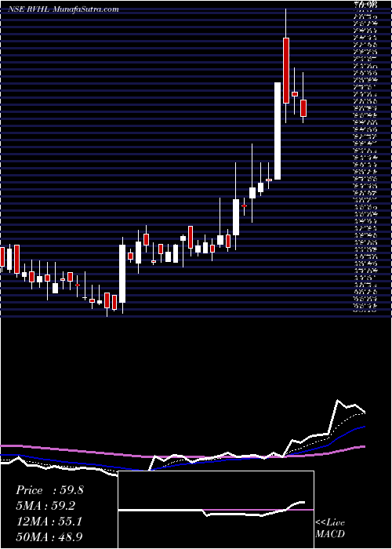
Task: Click the 12MA : 55.1 value
Action: click(x=49, y=522)
